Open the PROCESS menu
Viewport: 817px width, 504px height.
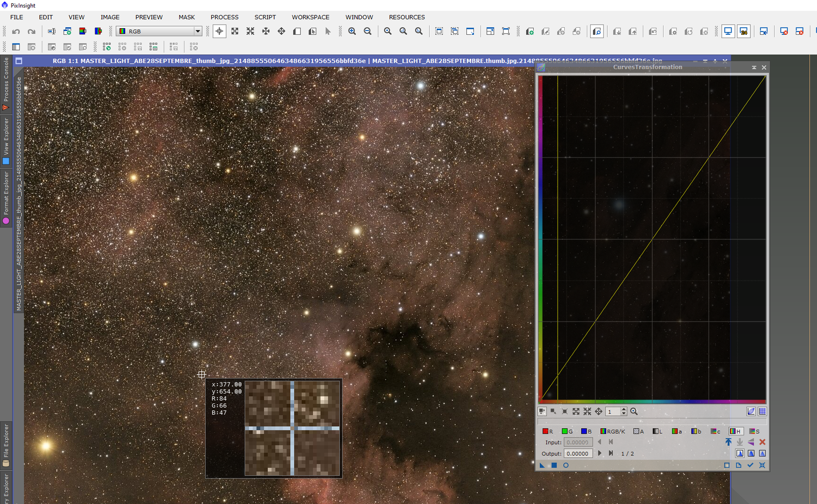click(x=224, y=17)
